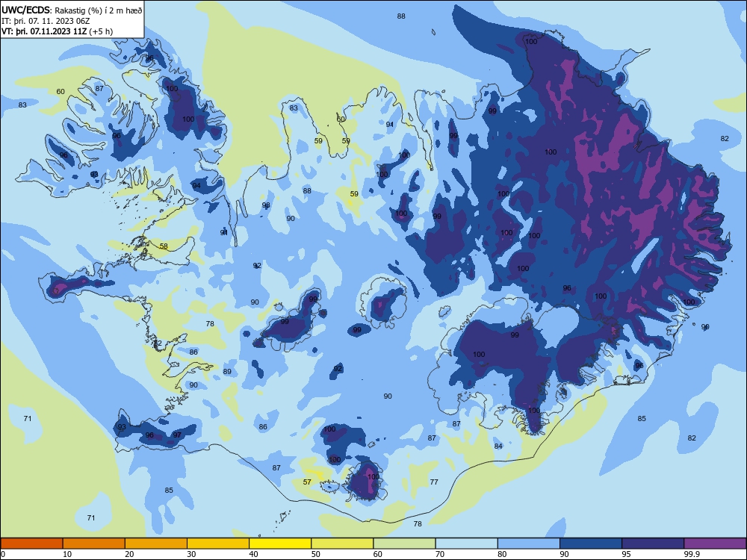Pick the 95–99.9 indigo legend swatch
The height and width of the screenshot is (560, 747).
(653, 544)
